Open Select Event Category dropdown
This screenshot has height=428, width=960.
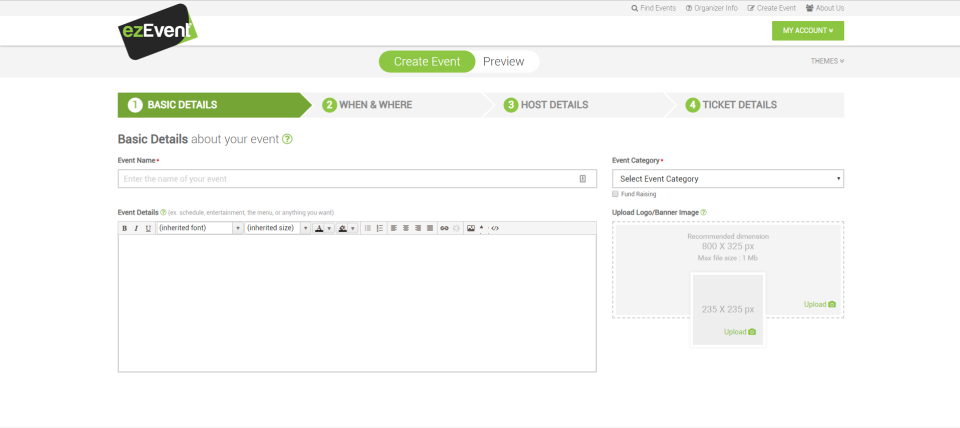coord(728,179)
